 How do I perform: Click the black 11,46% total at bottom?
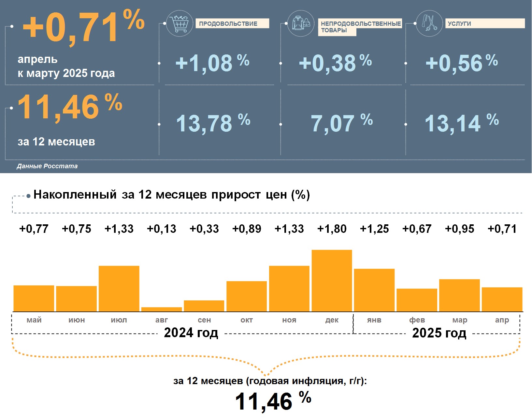click(273, 401)
